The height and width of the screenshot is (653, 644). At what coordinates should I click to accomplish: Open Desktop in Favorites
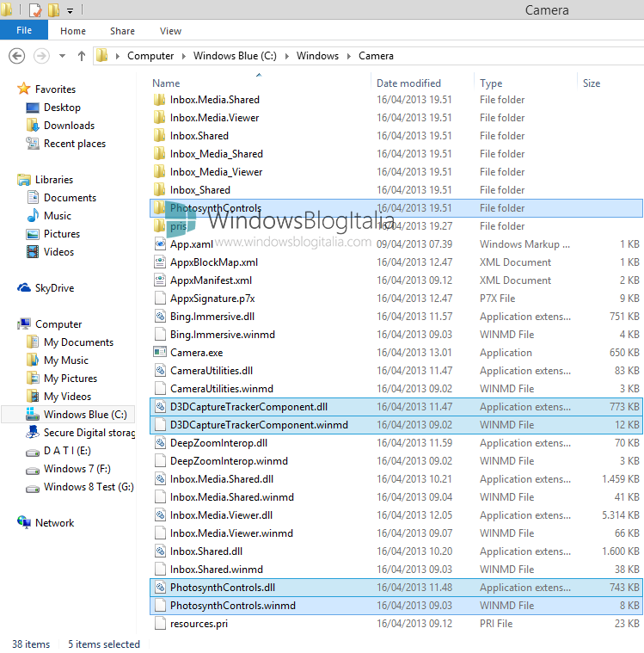[62, 108]
